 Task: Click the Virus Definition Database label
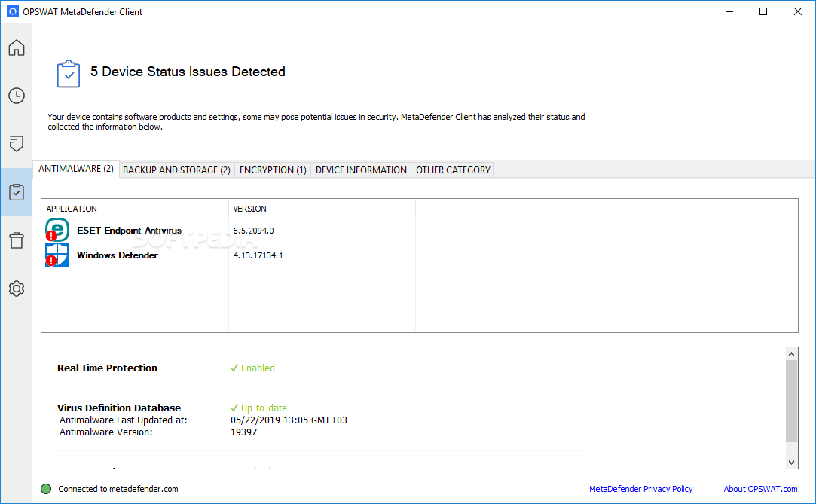[119, 408]
